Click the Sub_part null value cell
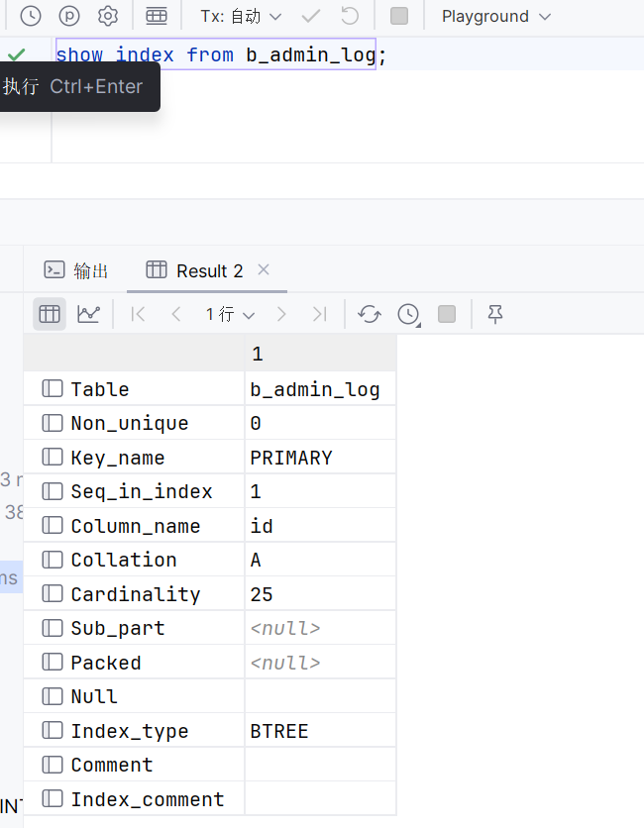This screenshot has height=828, width=644. [320, 628]
